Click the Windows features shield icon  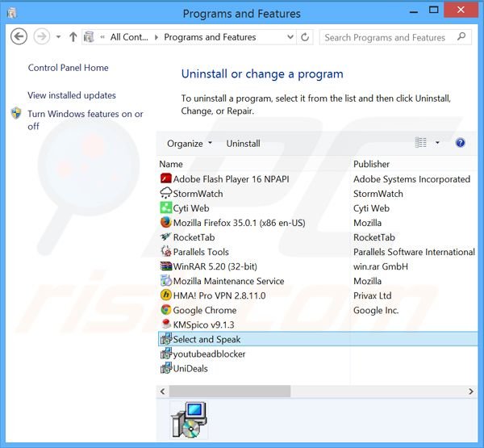point(16,113)
